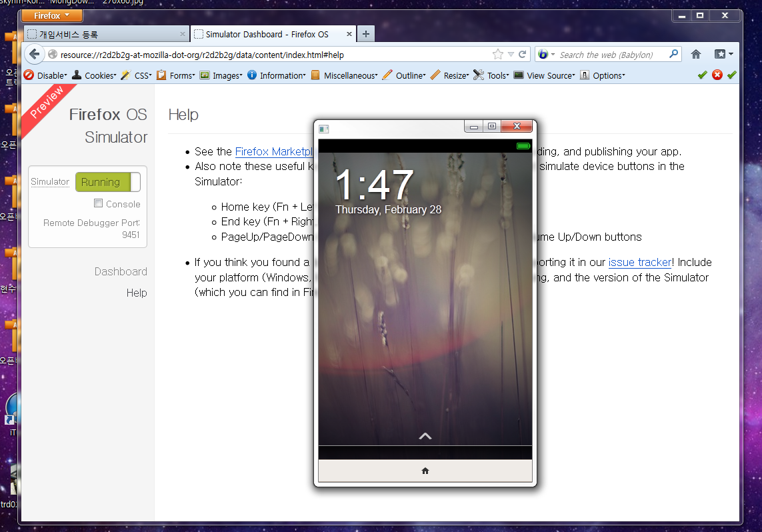Enable the Console checkbox
This screenshot has width=762, height=532.
click(99, 204)
